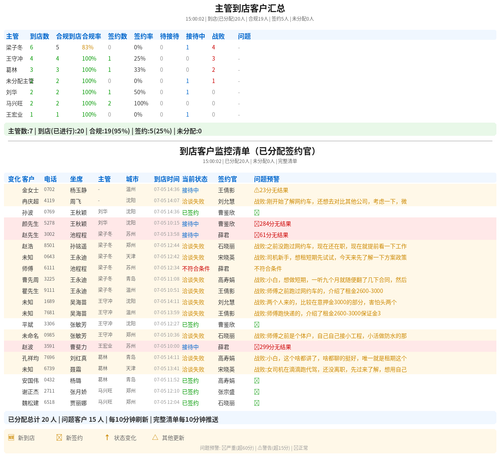This screenshot has width=500, height=470.
Task: Click the 城市 column header
Action: click(132, 179)
